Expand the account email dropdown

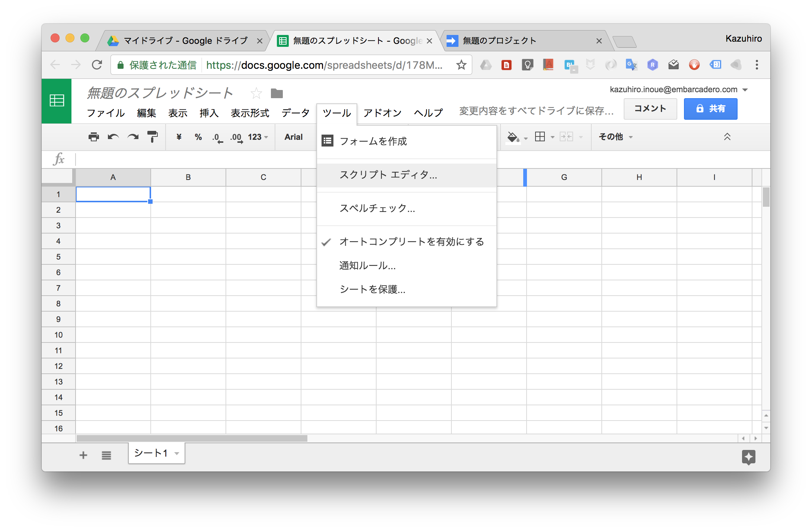point(745,90)
